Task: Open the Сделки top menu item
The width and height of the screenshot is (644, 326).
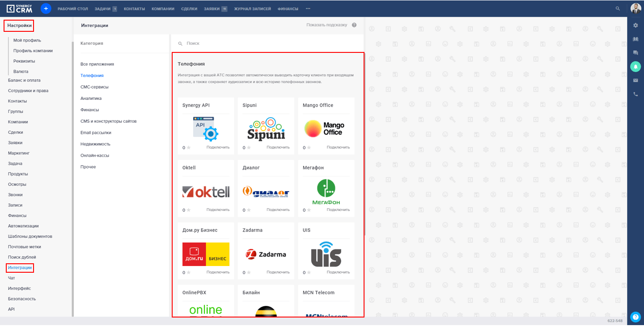Action: 189,9
